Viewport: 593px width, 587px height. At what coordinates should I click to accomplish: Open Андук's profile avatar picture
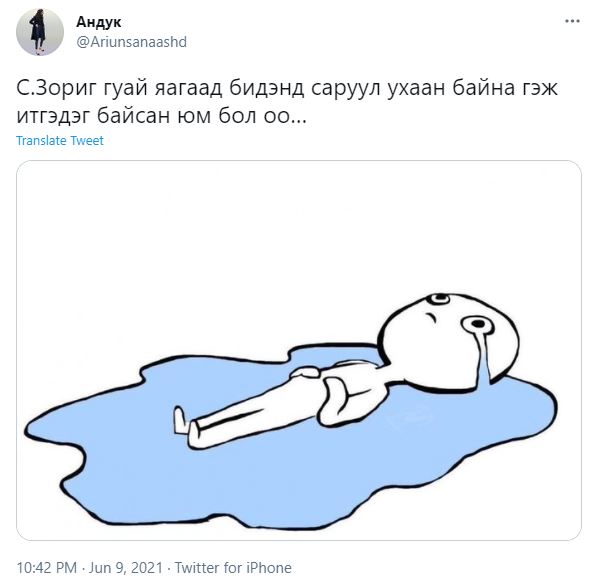pyautogui.click(x=40, y=32)
